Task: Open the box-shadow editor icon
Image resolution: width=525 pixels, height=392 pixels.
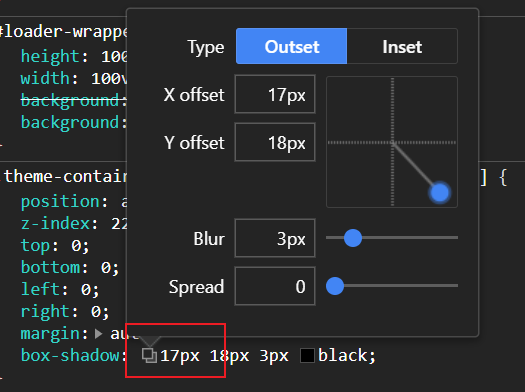Action: pyautogui.click(x=149, y=356)
